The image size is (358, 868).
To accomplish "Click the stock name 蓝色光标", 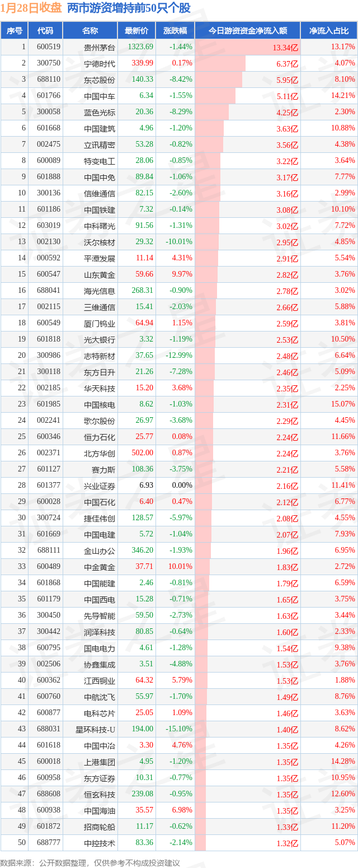I will [100, 113].
